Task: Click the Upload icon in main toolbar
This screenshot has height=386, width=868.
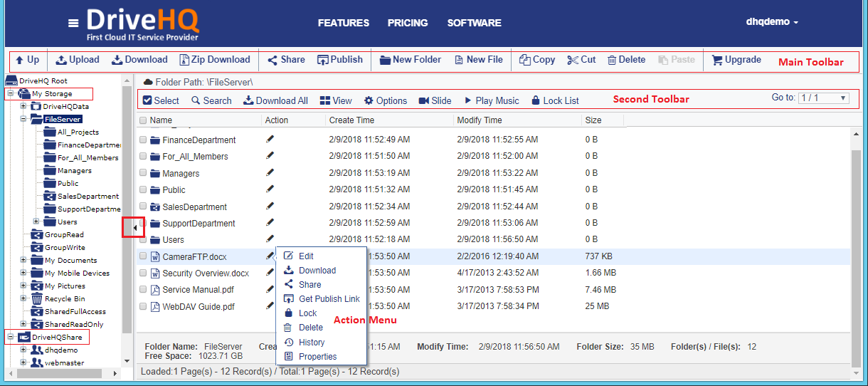Action: 61,60
